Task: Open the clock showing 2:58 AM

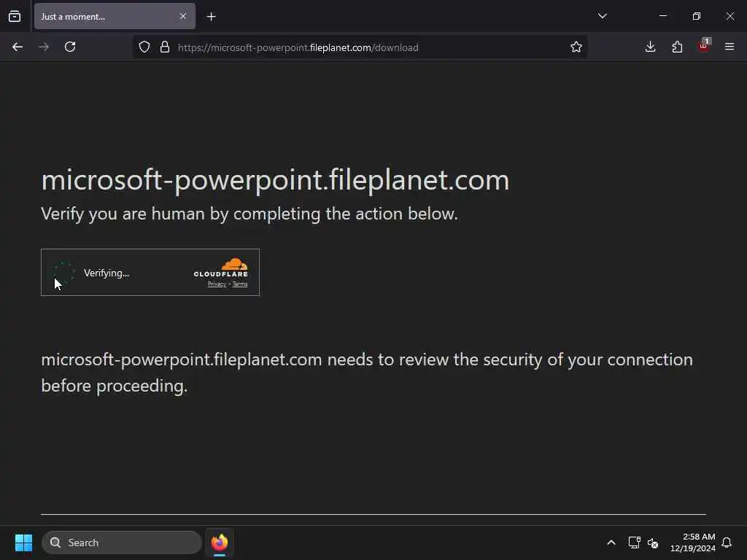Action: click(x=693, y=542)
